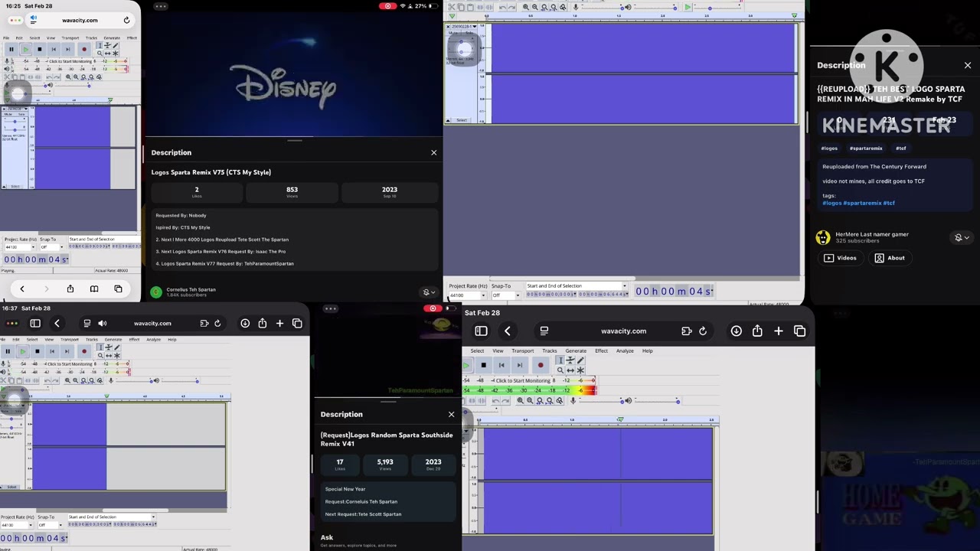Viewport: 980px width, 551px height.
Task: Click the Record button in bottom-right Wavacity window
Action: (x=541, y=365)
